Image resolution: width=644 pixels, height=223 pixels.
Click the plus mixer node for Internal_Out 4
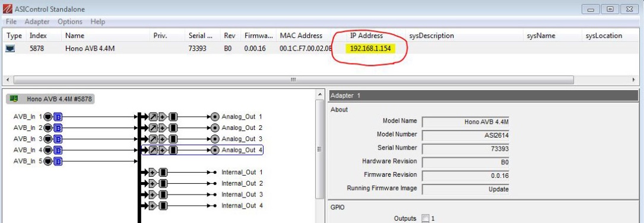coord(153,205)
